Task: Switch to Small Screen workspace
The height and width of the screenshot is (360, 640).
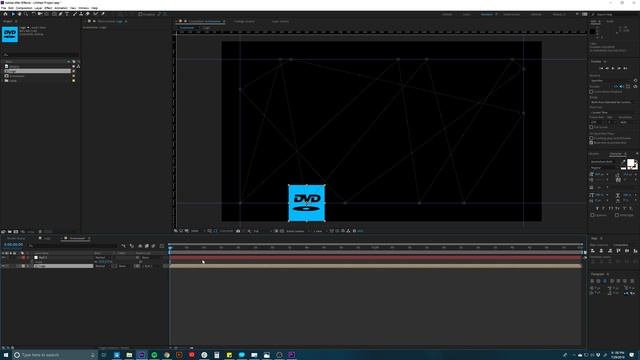Action: coord(511,14)
